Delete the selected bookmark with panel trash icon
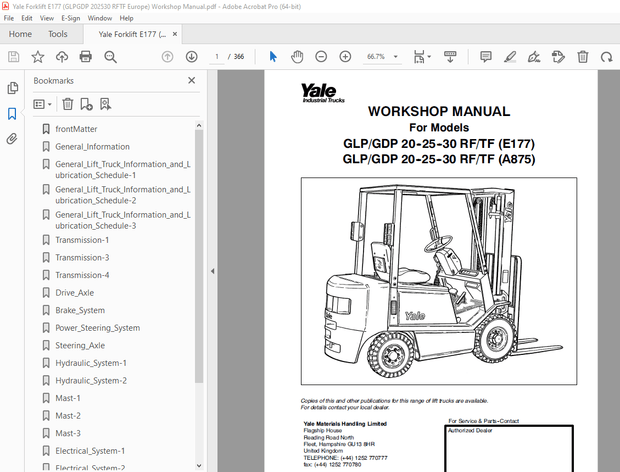The image size is (620, 472). tap(68, 104)
